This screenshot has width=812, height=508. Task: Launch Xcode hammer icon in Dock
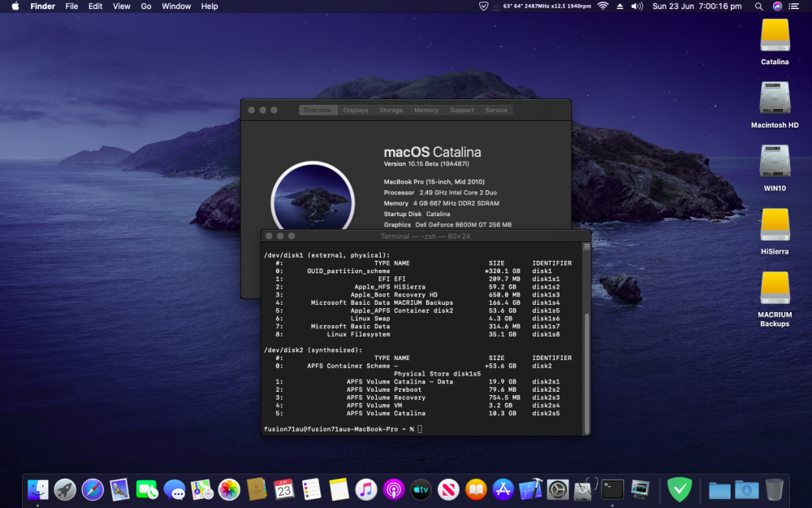(530, 489)
